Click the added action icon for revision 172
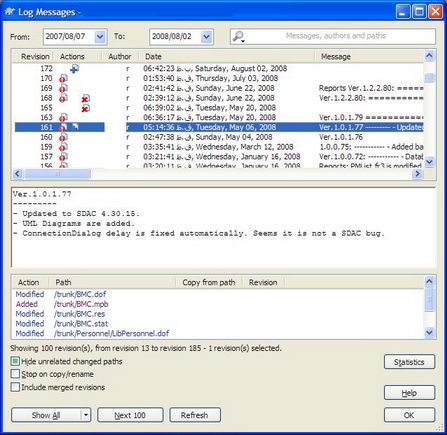The height and width of the screenshot is (435, 447). (x=75, y=69)
